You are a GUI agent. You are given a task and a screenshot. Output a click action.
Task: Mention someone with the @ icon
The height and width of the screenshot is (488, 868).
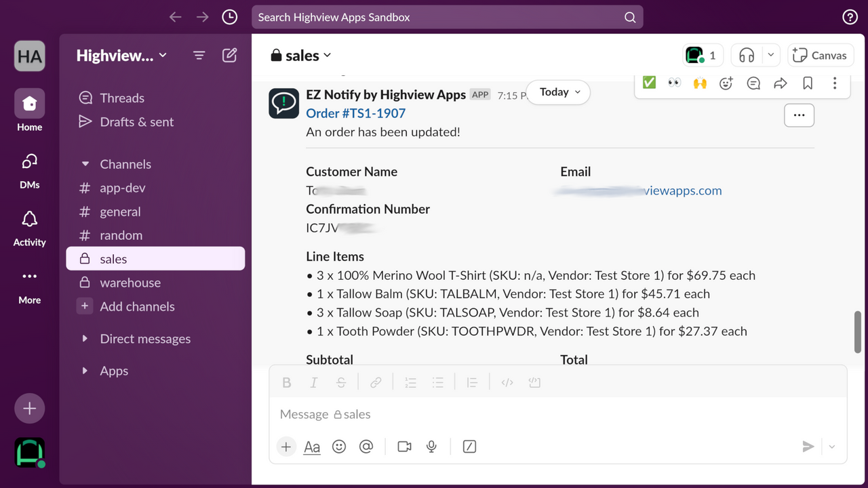point(366,447)
